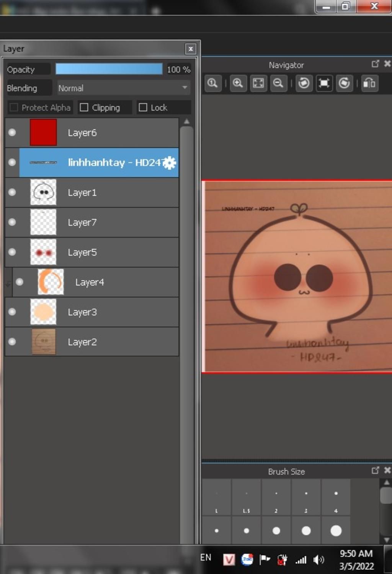Select brush size 4 preset

tap(336, 497)
